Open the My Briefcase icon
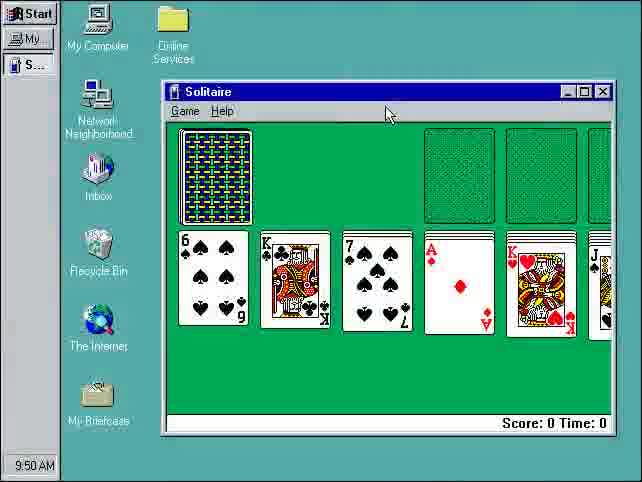Viewport: 642px width, 482px height. (98, 403)
